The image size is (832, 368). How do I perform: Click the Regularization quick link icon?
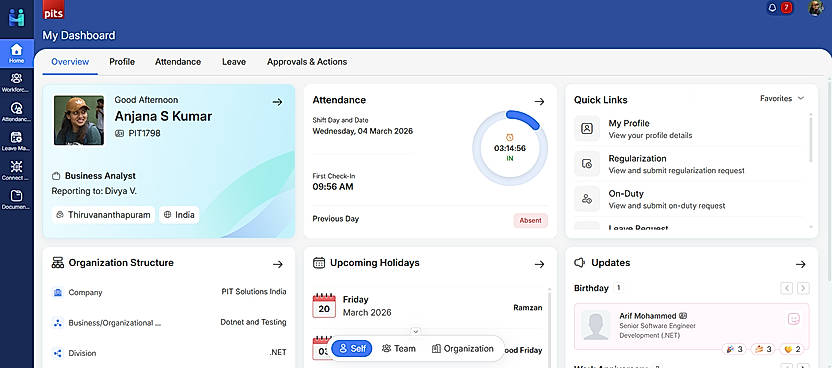click(x=587, y=164)
